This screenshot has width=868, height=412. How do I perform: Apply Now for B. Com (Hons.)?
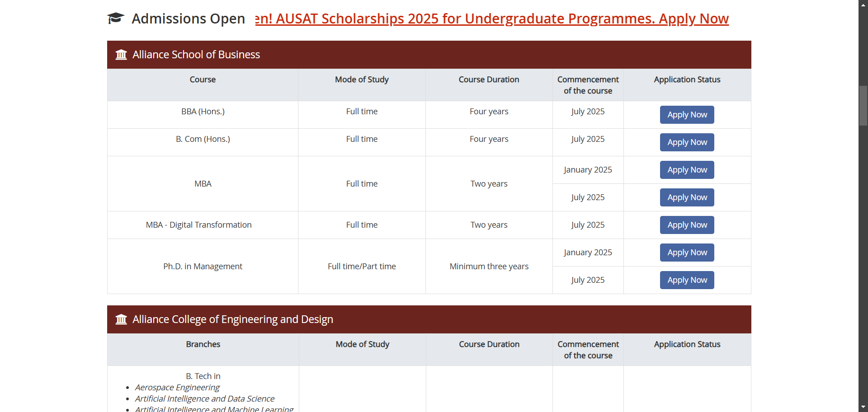(x=687, y=142)
